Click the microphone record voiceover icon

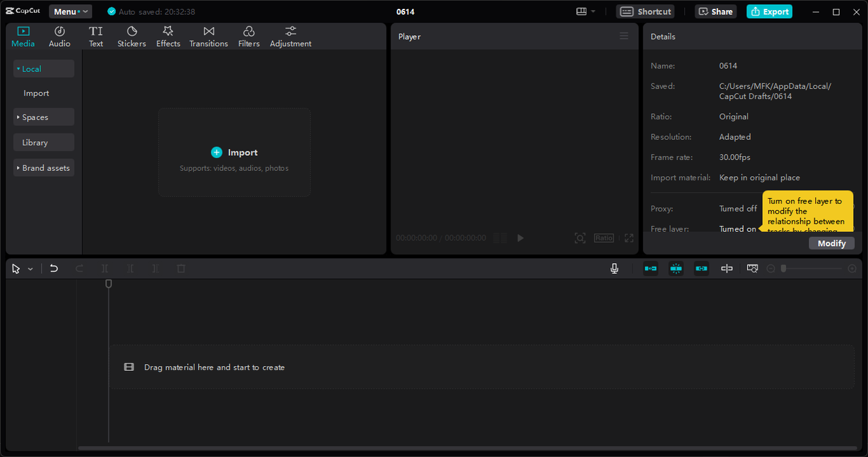614,269
